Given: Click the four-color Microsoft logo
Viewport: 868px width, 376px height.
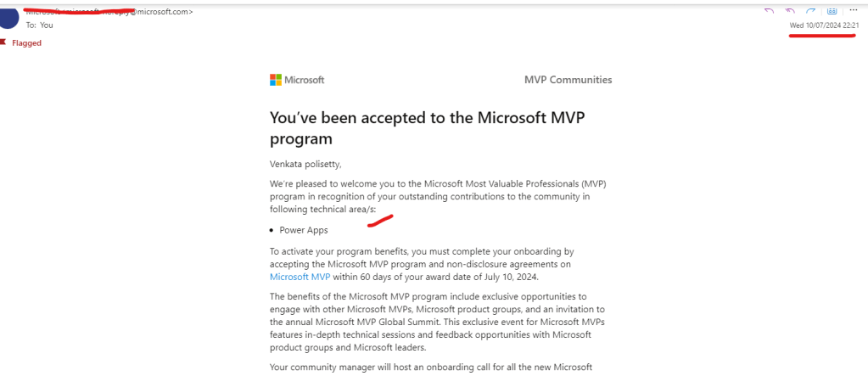Looking at the screenshot, I should 275,80.
